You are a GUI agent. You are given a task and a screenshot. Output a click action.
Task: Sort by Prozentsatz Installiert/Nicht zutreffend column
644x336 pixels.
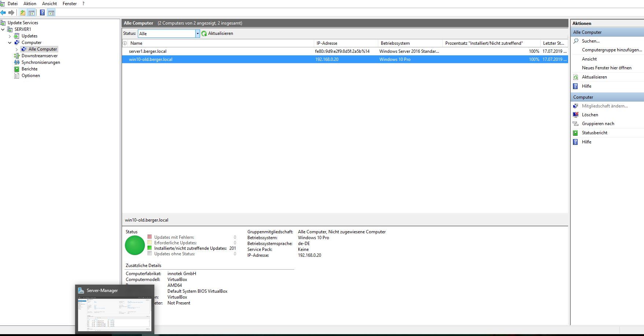[x=492, y=43]
